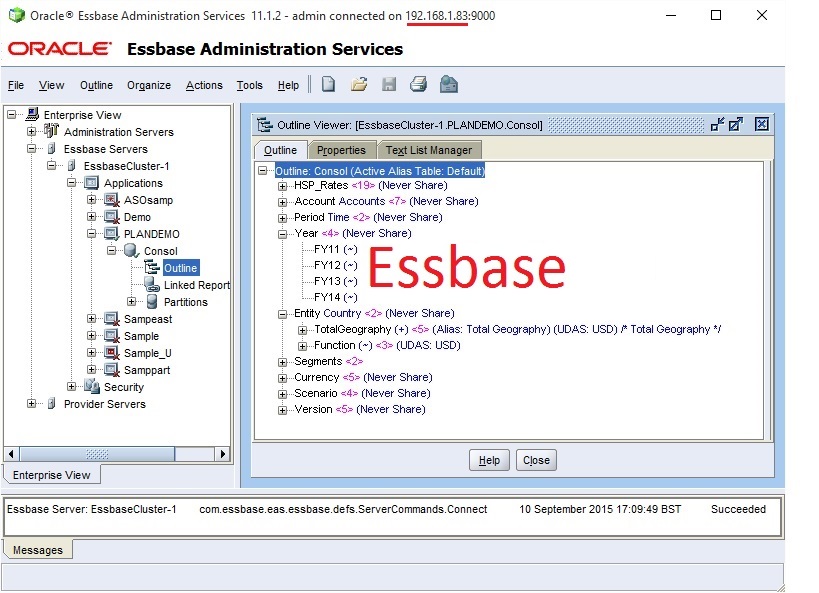819x593 pixels.
Task: Expand the HSP_Rates dimension
Action: [283, 186]
